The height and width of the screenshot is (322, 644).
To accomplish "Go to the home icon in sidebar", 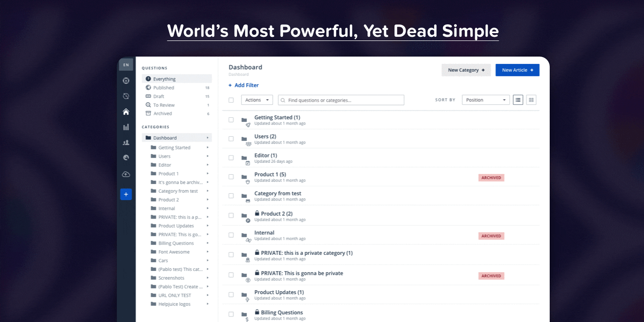I will (x=126, y=112).
